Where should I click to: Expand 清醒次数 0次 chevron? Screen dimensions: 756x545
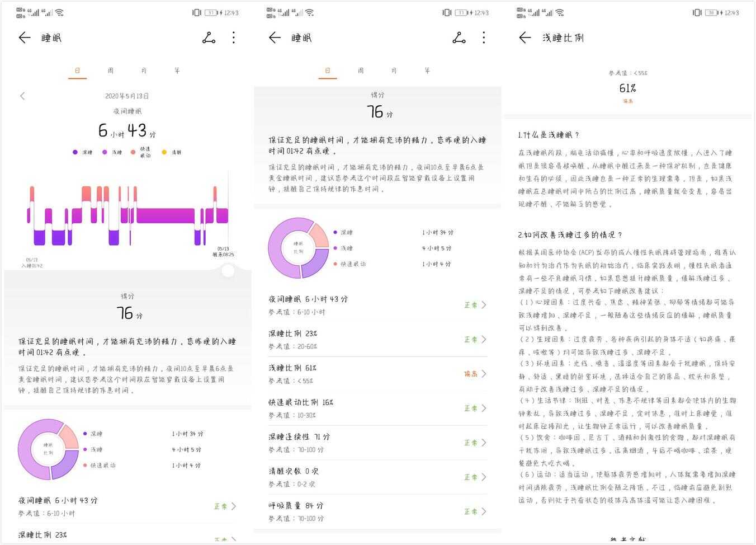[484, 477]
